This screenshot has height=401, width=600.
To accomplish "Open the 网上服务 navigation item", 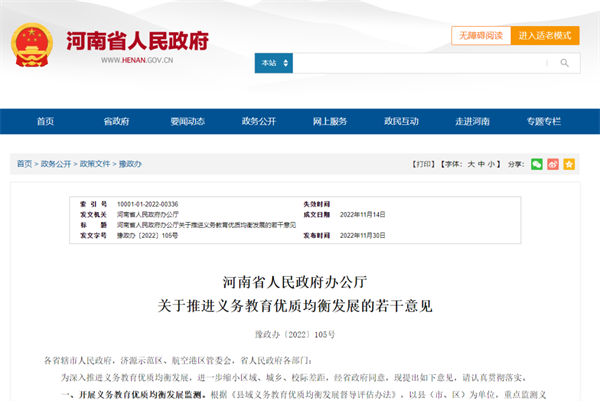I will (330, 121).
